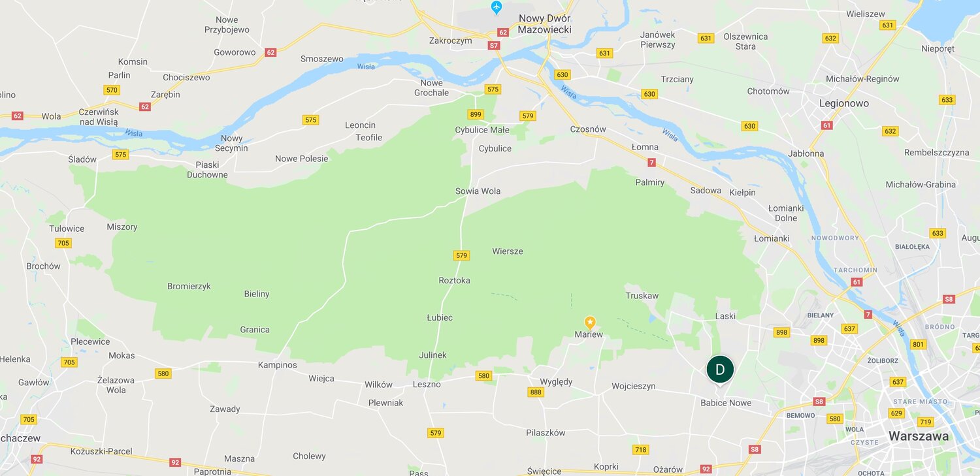Image resolution: width=980 pixels, height=476 pixels.
Task: Click the Czerwińsk nad Wisłą label
Action: click(98, 116)
